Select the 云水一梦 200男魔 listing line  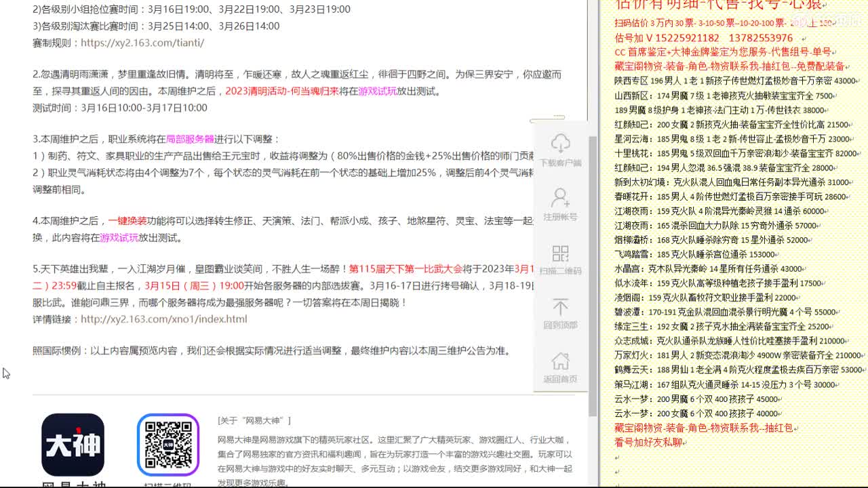698,399
